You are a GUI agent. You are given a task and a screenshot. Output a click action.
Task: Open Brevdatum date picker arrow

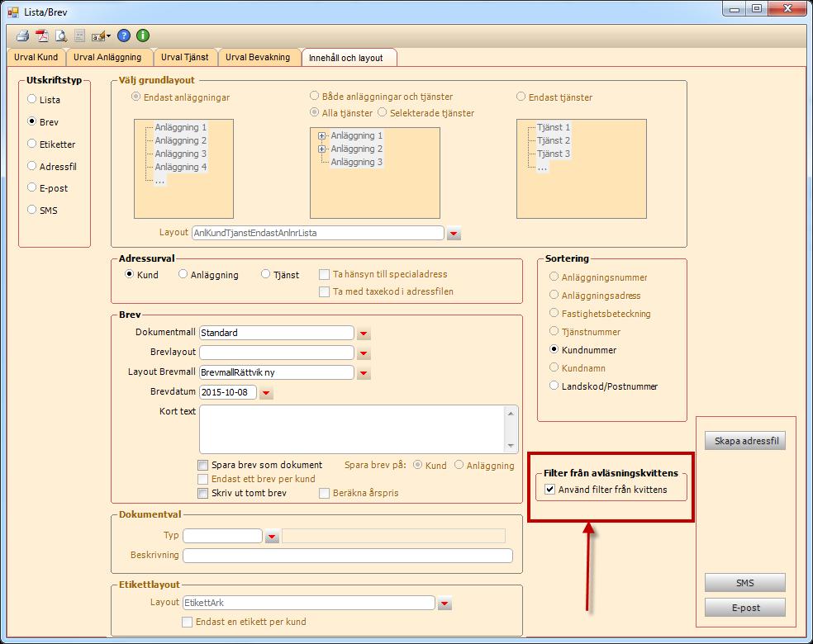pos(266,393)
